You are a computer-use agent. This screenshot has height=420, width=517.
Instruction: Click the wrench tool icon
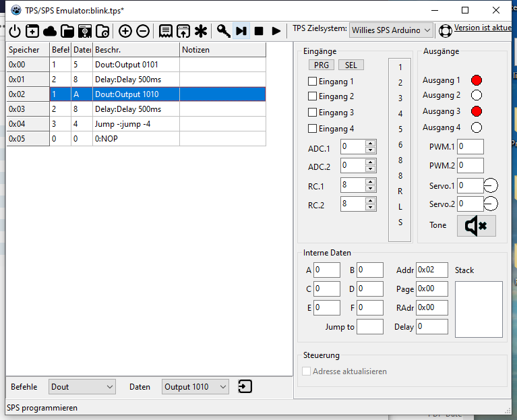(x=223, y=31)
